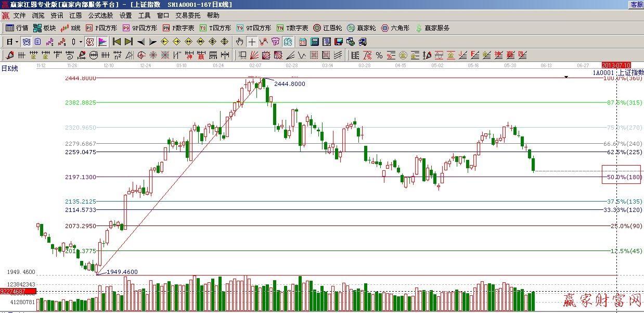Click the calendar icon showing 21
The image size is (644, 313).
(303, 42)
